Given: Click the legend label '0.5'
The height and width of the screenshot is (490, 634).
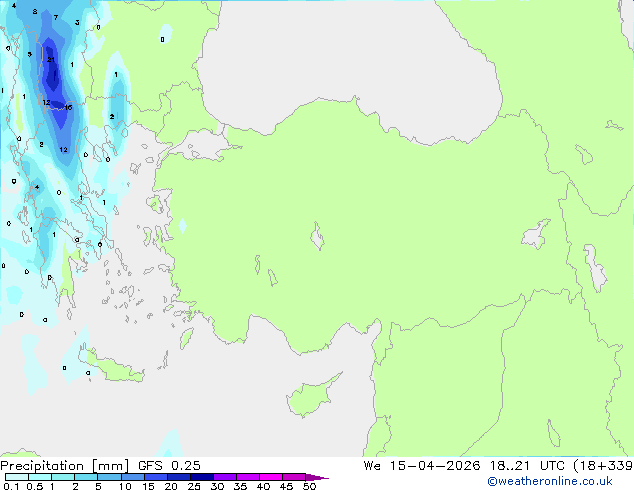Looking at the screenshot, I should click(34, 486).
